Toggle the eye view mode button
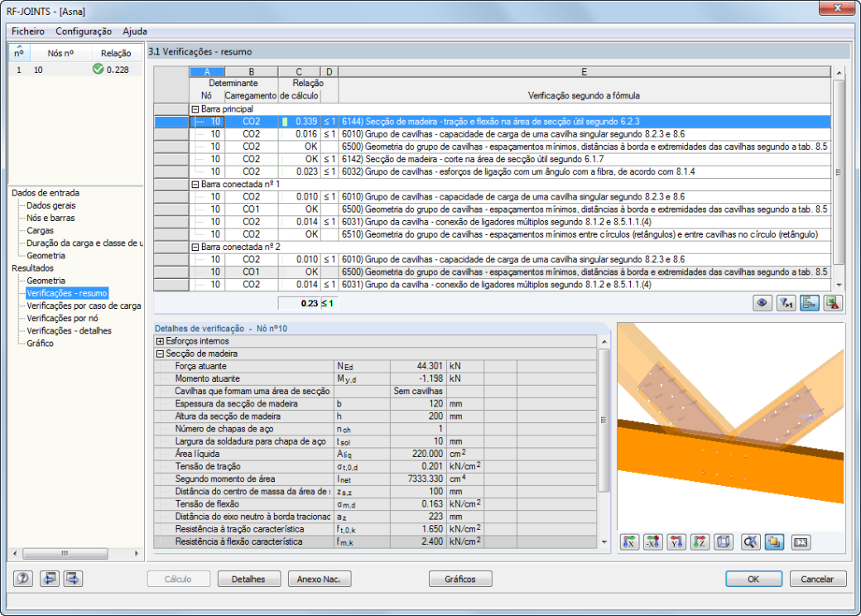The width and height of the screenshot is (861, 616). (x=762, y=303)
